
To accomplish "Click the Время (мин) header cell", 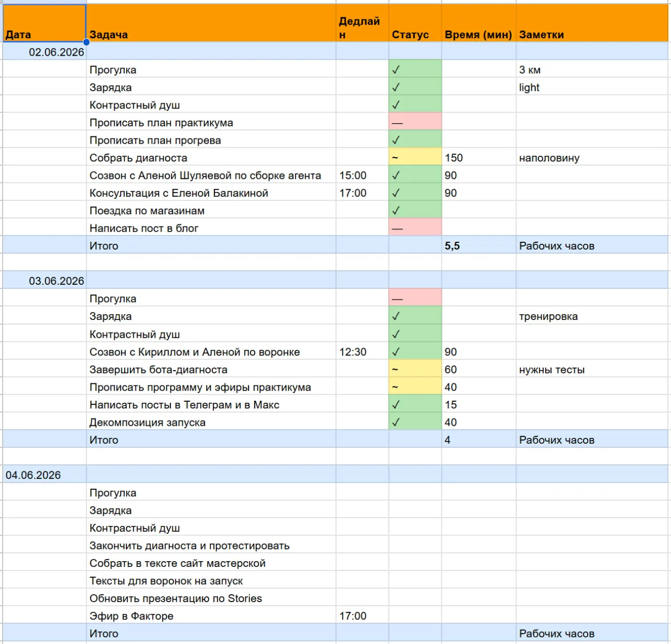I will (x=479, y=23).
